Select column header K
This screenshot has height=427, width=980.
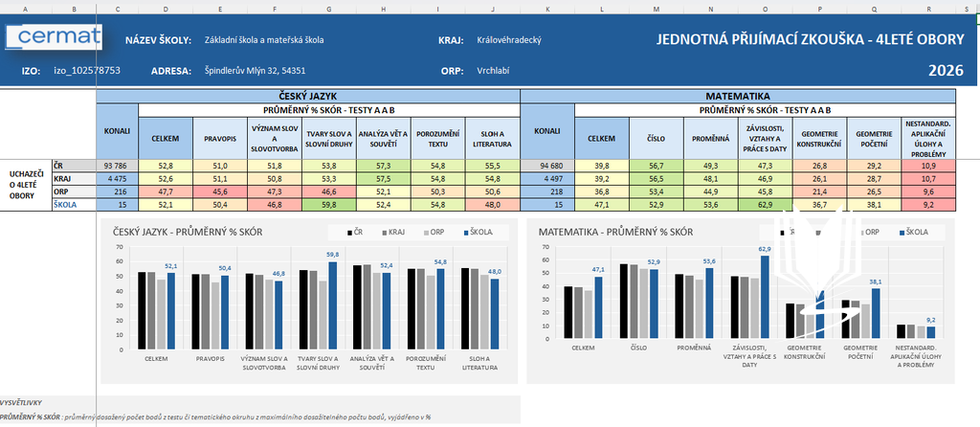pyautogui.click(x=546, y=10)
